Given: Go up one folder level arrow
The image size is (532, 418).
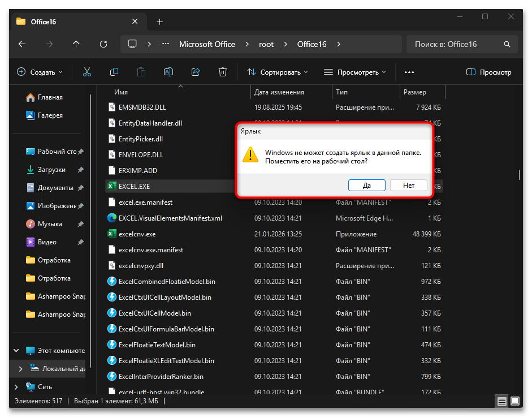Looking at the screenshot, I should tap(76, 44).
